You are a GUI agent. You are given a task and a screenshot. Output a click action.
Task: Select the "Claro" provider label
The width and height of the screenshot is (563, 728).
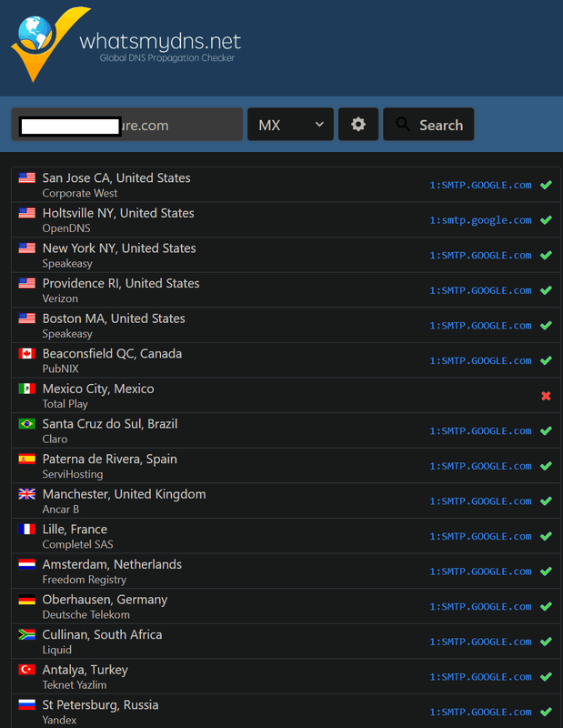coord(55,440)
